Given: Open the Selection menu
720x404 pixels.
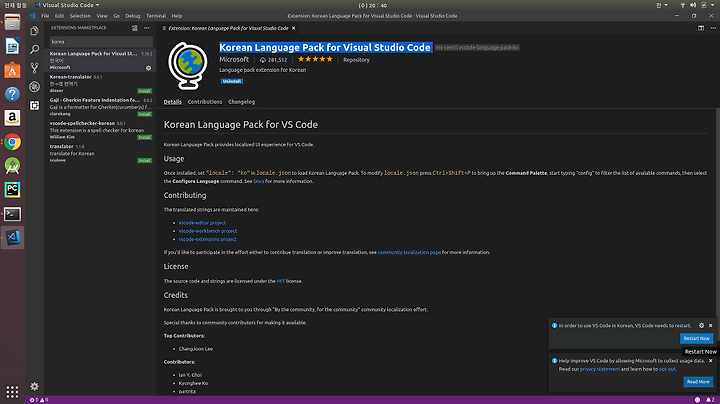Looking at the screenshot, I should [x=80, y=16].
